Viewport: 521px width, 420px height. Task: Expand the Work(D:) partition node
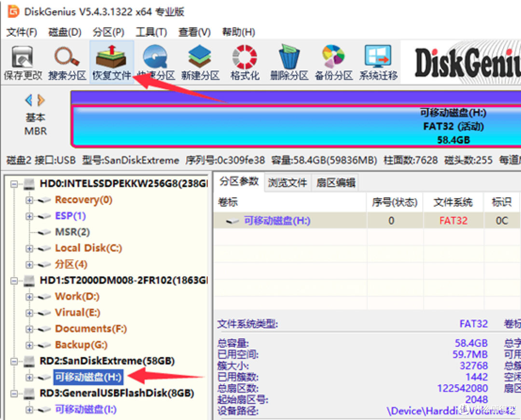pos(29,297)
